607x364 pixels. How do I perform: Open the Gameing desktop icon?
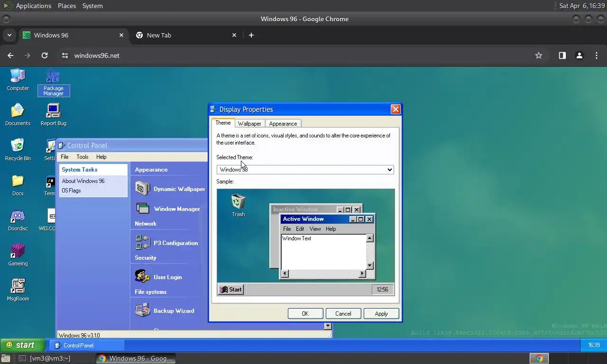pos(18,255)
